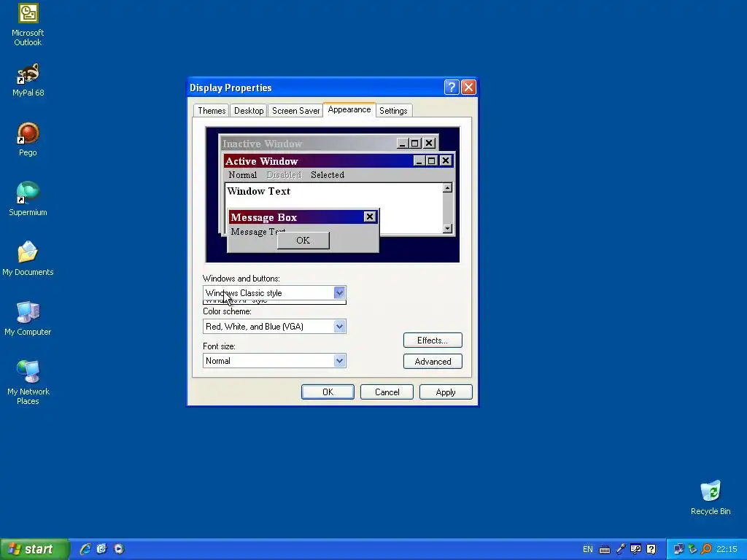
Task: Close the Display Properties dialog
Action: click(468, 87)
